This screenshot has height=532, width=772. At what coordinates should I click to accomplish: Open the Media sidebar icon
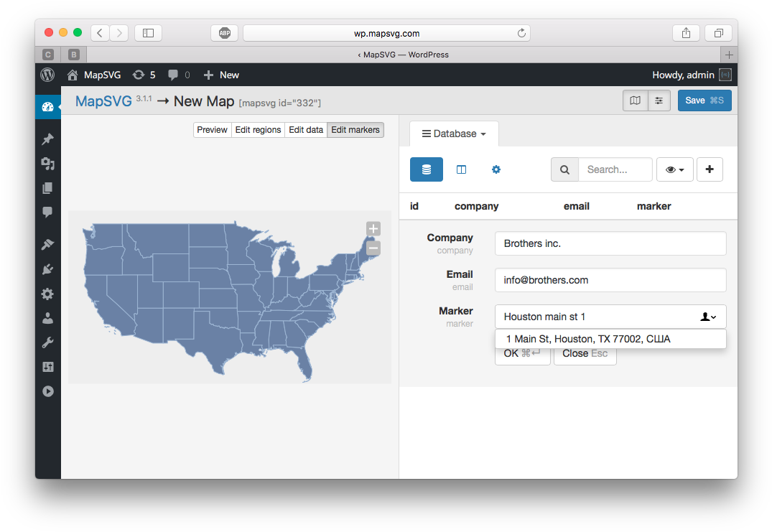[48, 164]
